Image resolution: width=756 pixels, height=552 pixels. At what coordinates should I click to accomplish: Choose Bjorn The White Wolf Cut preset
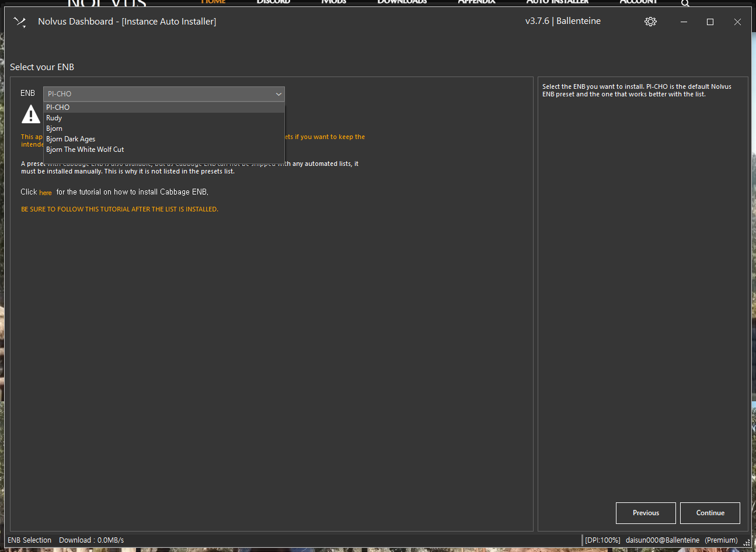[164, 150]
